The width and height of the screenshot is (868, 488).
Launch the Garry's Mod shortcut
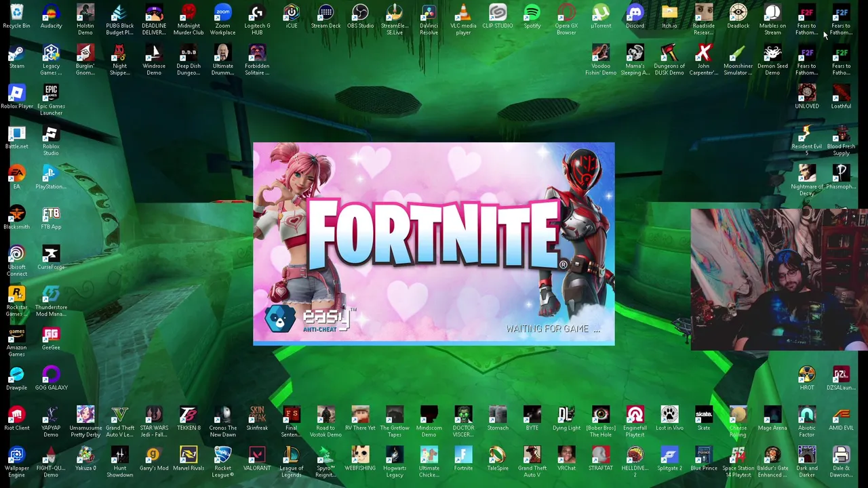[x=154, y=459]
